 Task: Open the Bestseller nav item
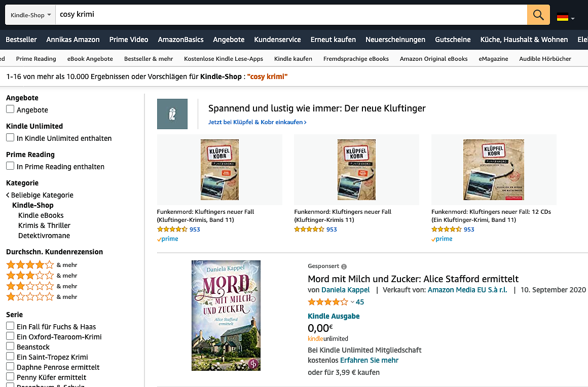[x=21, y=40]
